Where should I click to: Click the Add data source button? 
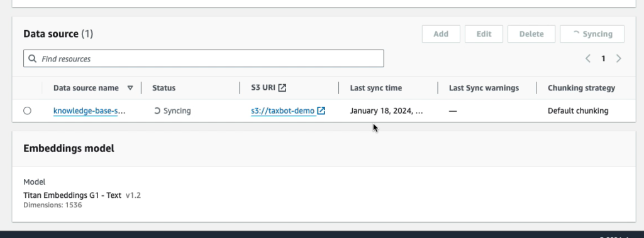(x=441, y=34)
